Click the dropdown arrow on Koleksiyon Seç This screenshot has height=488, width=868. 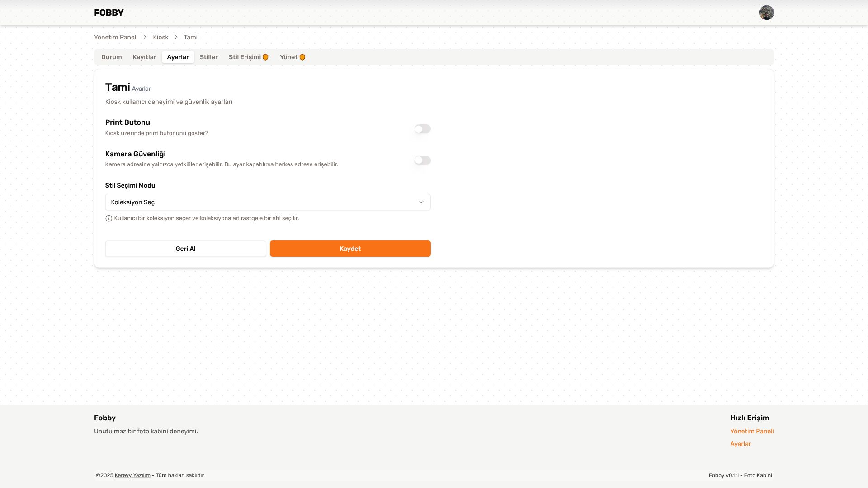click(x=421, y=202)
